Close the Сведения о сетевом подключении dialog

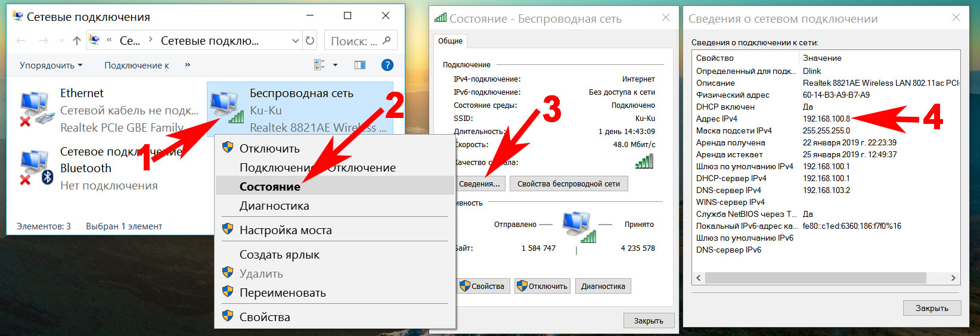(956, 18)
